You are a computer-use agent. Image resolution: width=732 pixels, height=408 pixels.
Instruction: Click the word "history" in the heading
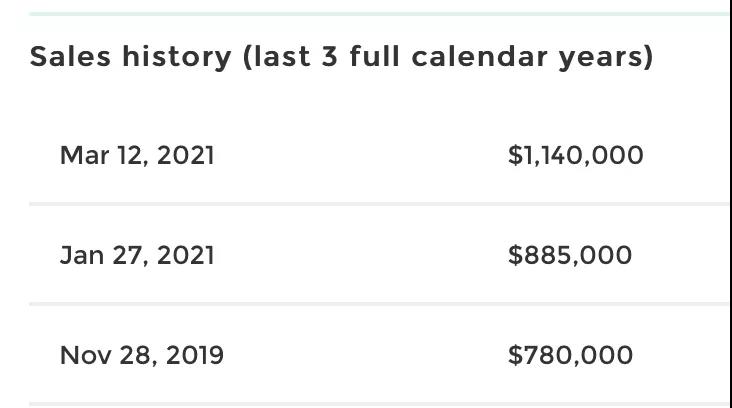176,57
